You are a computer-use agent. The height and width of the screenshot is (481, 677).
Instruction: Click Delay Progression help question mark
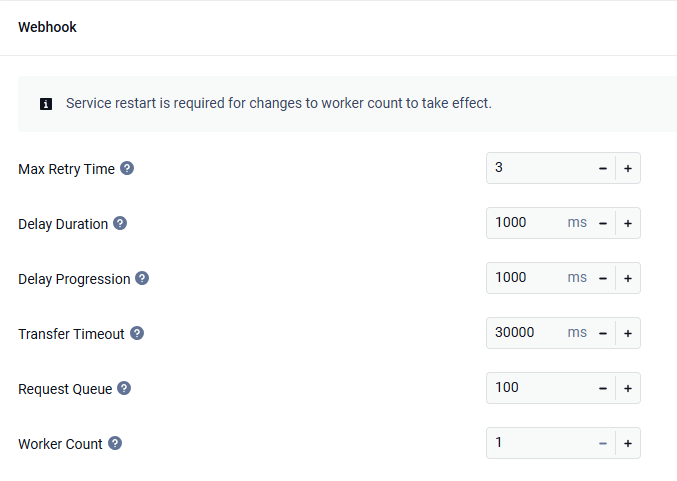pyautogui.click(x=142, y=278)
